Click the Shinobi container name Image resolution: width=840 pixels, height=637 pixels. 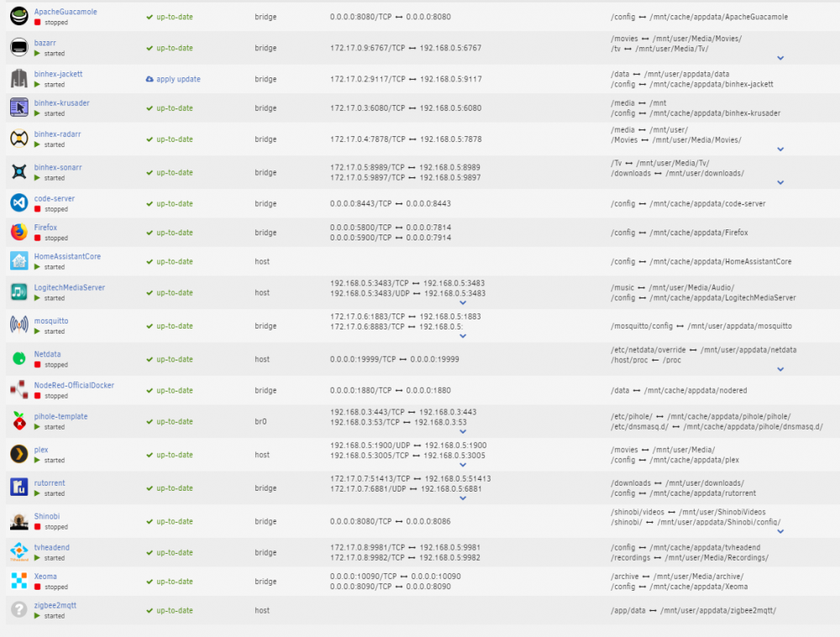[46, 517]
